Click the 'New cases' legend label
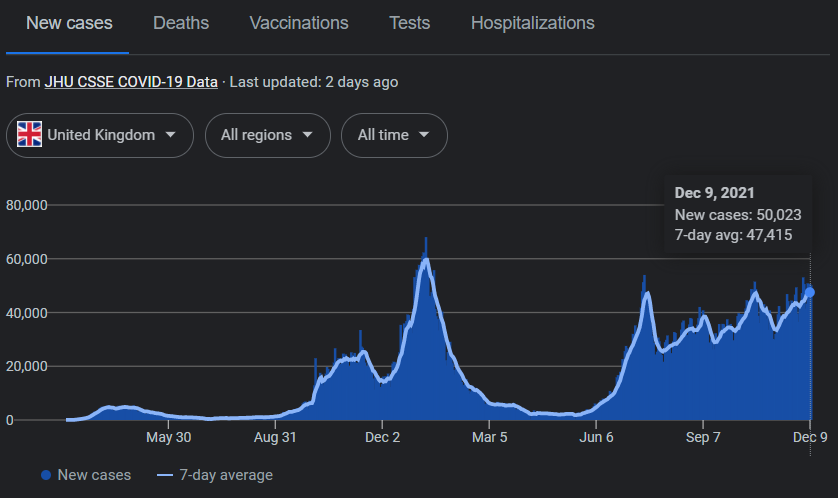 [94, 475]
